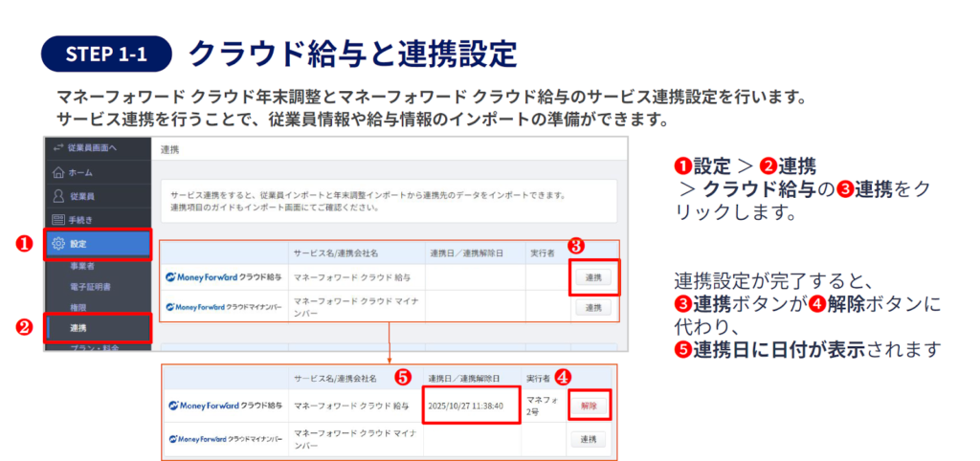Click the 2025/10/27 11:38:40 date cell
The height and width of the screenshot is (461, 980).
[x=467, y=406]
